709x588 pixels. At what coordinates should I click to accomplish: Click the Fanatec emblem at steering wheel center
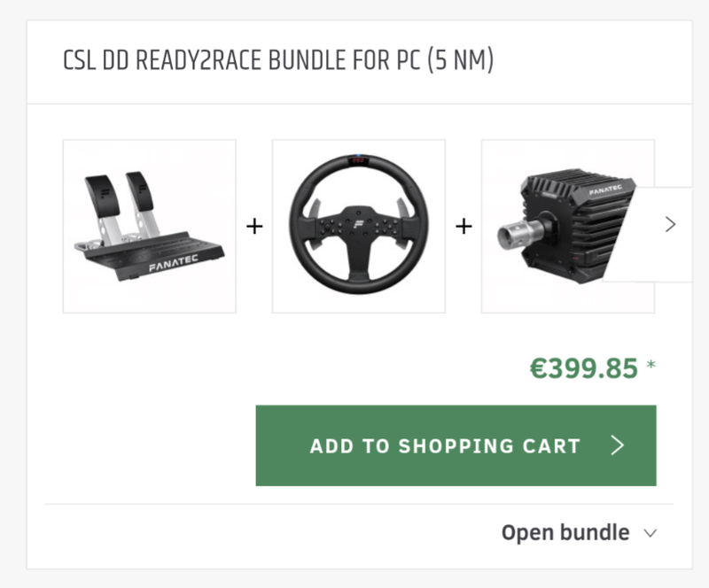[x=359, y=216]
